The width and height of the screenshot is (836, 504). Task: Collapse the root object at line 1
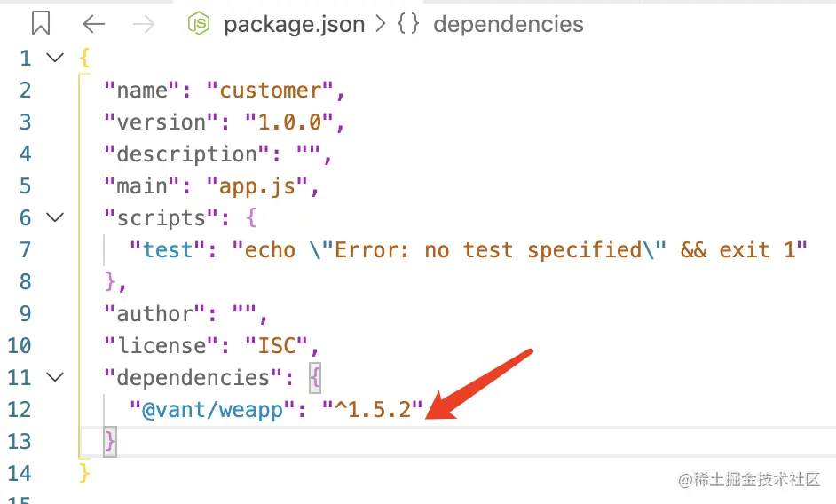pos(55,58)
